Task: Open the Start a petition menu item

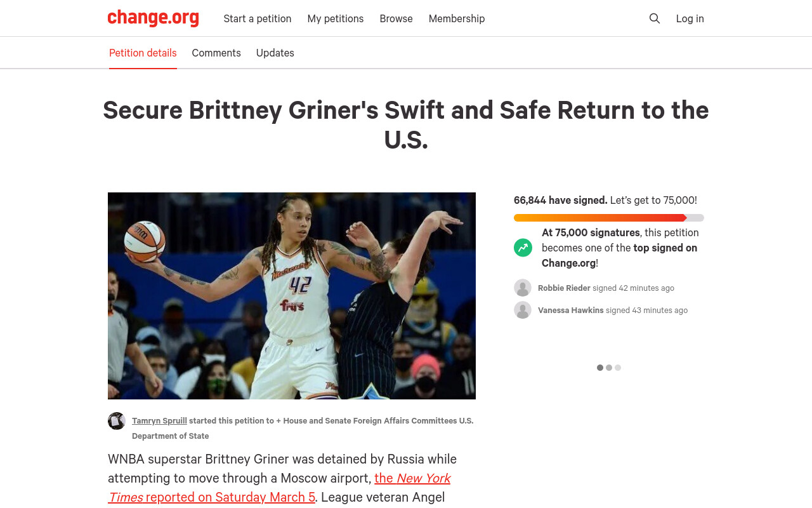Action: tap(258, 18)
